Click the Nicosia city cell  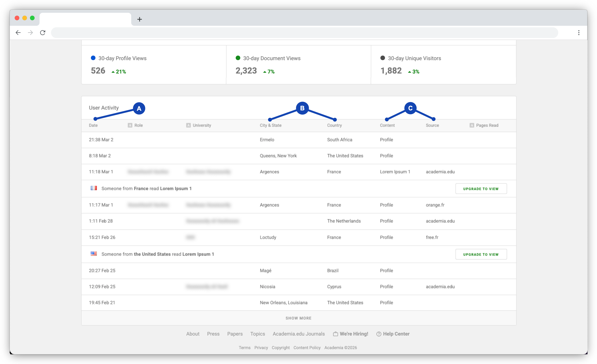tap(268, 287)
